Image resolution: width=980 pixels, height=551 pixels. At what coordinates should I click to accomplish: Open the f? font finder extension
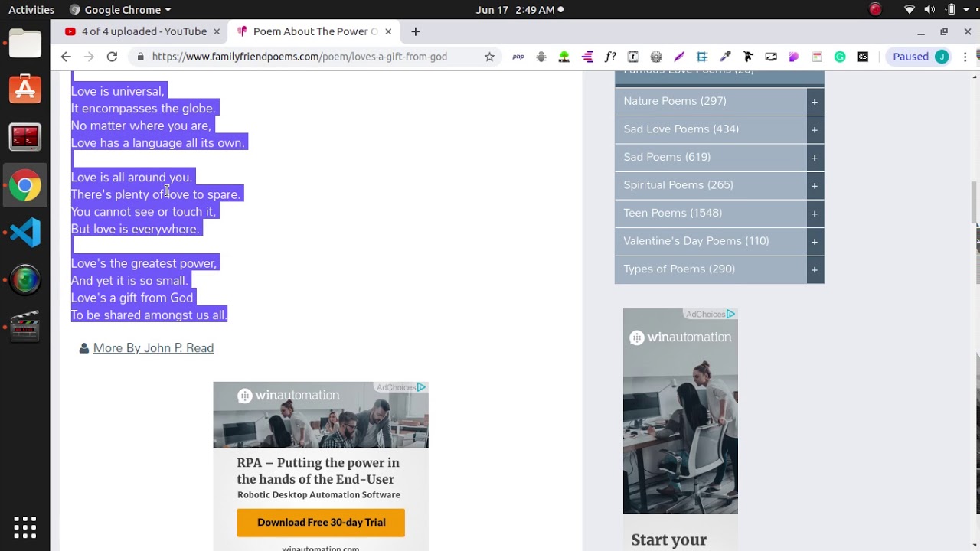(x=610, y=57)
